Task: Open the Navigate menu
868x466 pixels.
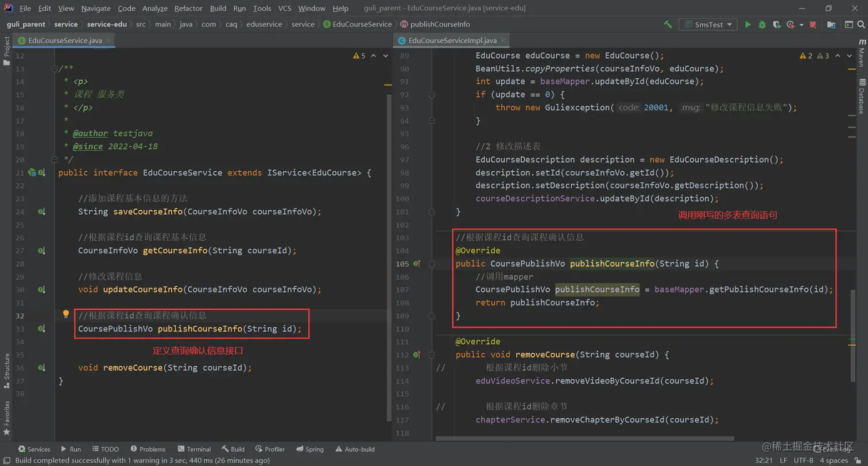Action: (95, 8)
